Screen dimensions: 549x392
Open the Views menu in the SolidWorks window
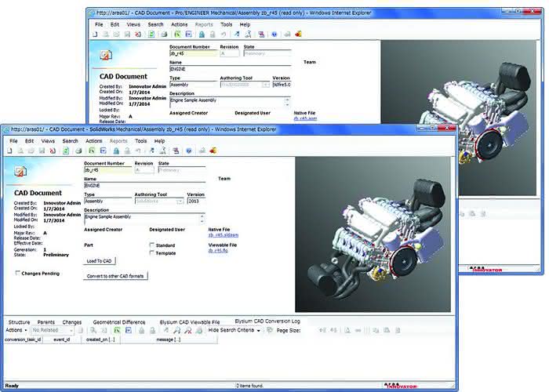(48, 140)
